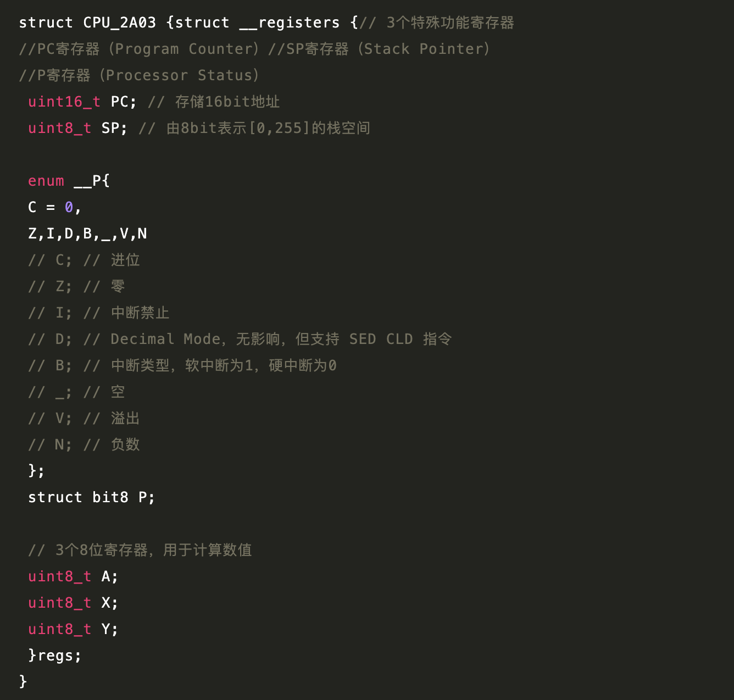Image resolution: width=734 pixels, height=700 pixels.
Task: Click the __registers struct name
Action: (290, 23)
